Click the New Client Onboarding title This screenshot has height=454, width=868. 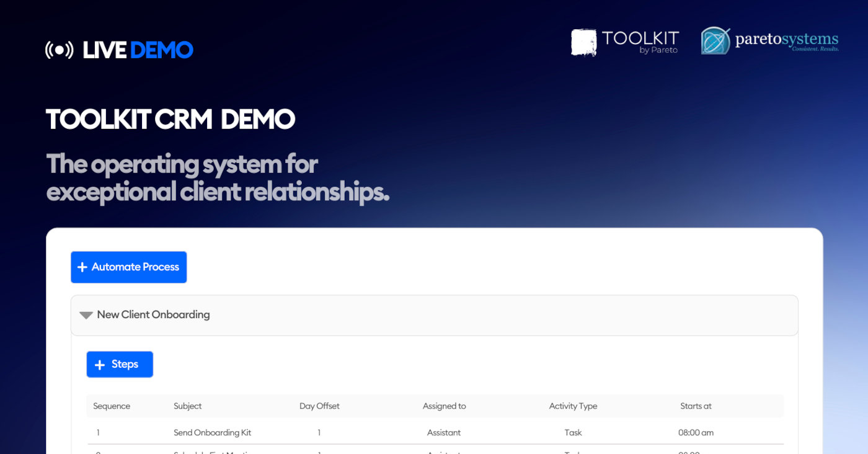pyautogui.click(x=153, y=315)
